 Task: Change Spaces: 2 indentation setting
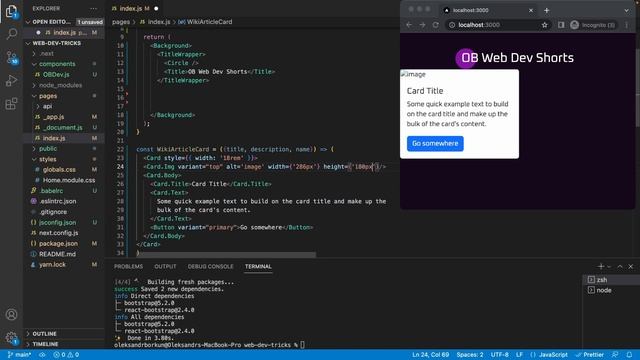pos(470,355)
